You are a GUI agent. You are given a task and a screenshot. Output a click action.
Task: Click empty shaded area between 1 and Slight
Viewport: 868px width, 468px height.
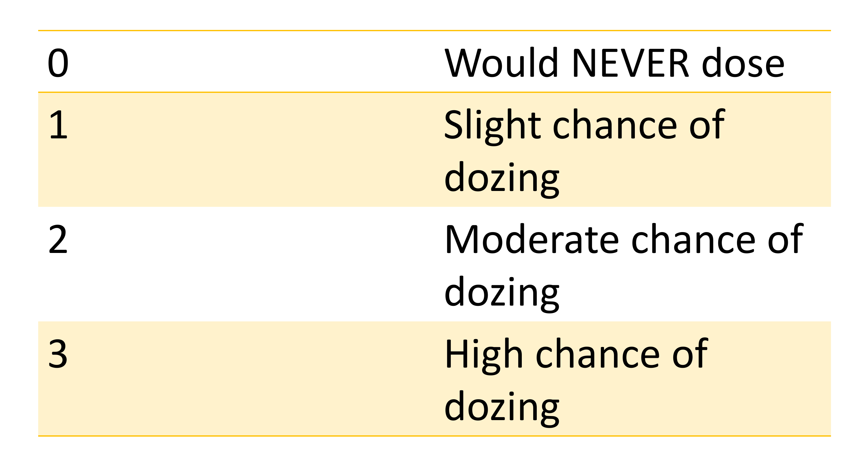(x=256, y=149)
